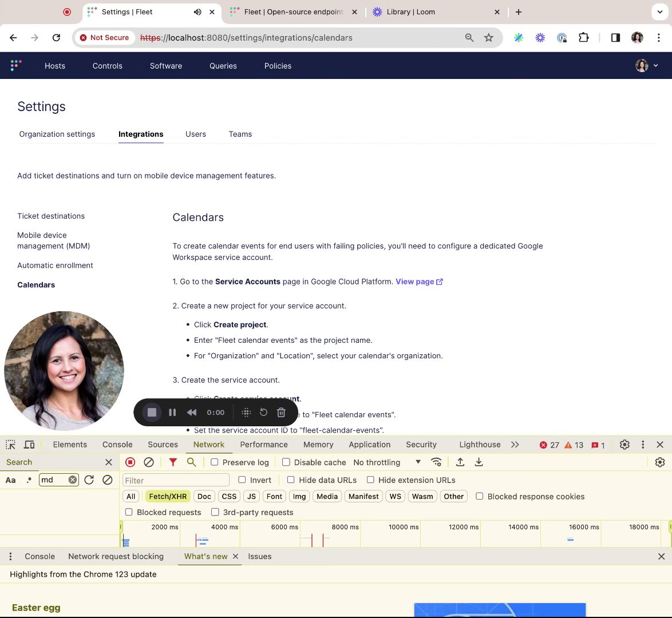
Task: Toggle the device toolbar icon
Action: click(29, 445)
